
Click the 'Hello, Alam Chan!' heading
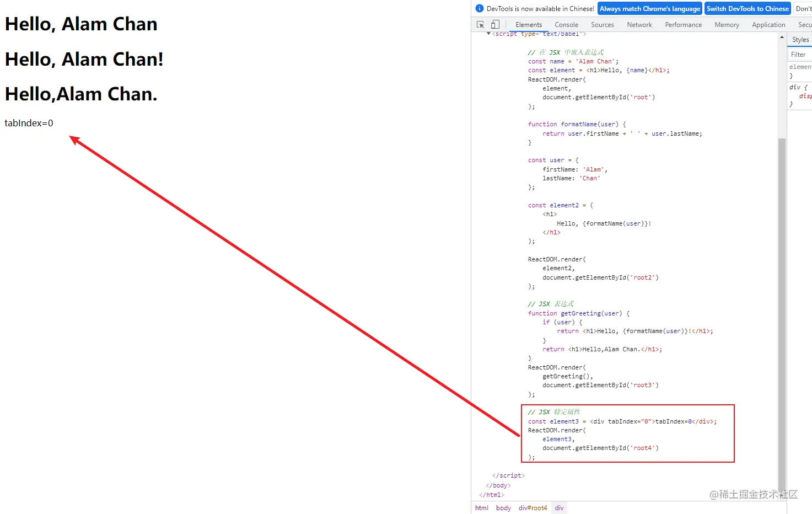click(84, 59)
